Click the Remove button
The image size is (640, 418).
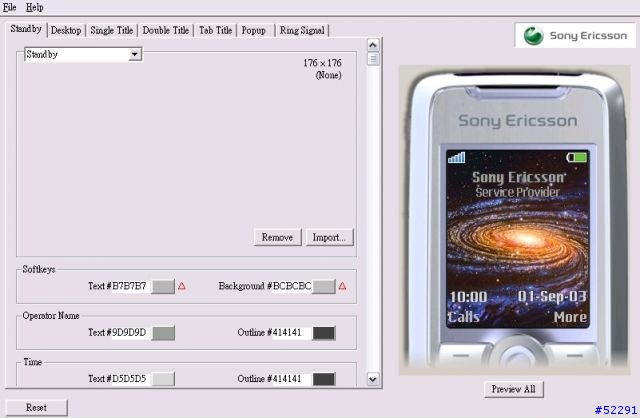(277, 237)
